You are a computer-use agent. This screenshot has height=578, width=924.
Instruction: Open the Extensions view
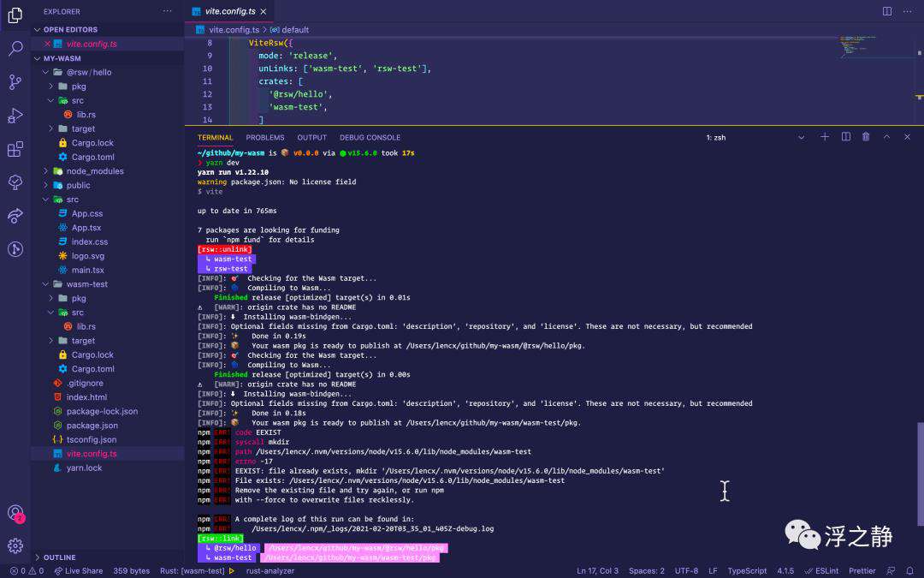click(x=15, y=149)
